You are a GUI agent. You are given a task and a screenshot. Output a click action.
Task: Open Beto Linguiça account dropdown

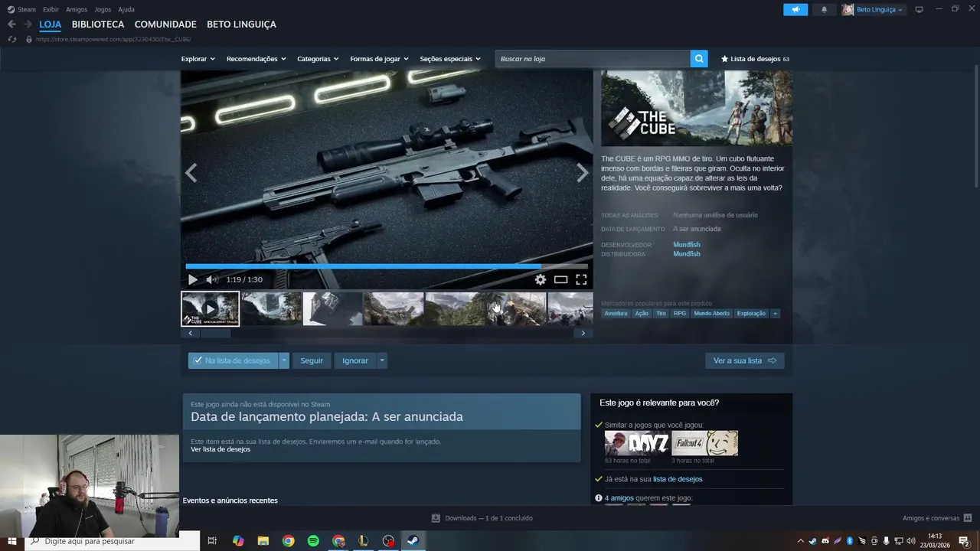(x=874, y=9)
